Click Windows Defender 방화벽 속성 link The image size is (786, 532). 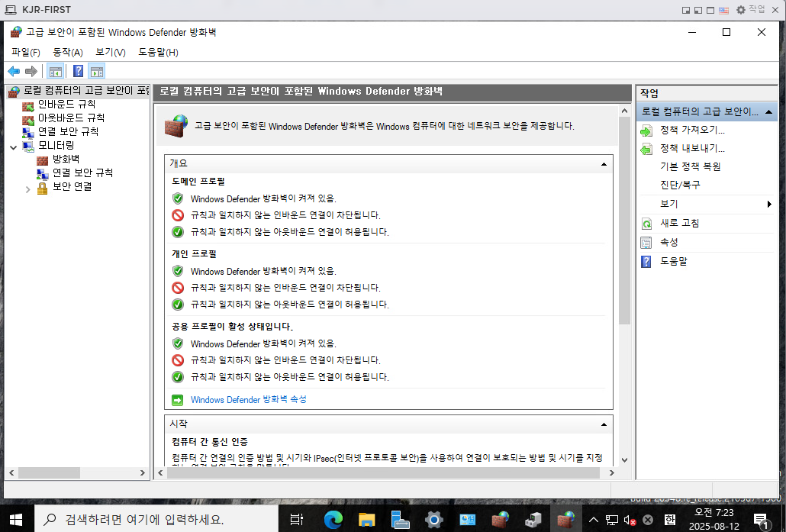pyautogui.click(x=249, y=400)
